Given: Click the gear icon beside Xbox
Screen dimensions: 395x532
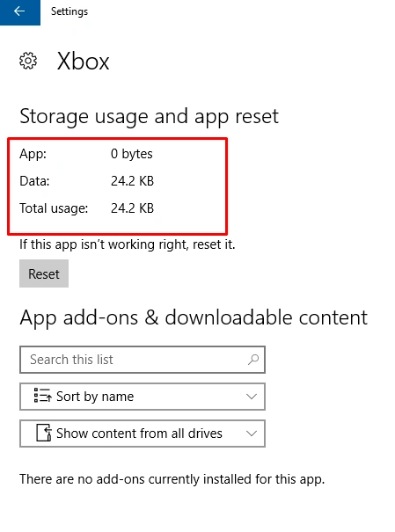Looking at the screenshot, I should [x=28, y=61].
